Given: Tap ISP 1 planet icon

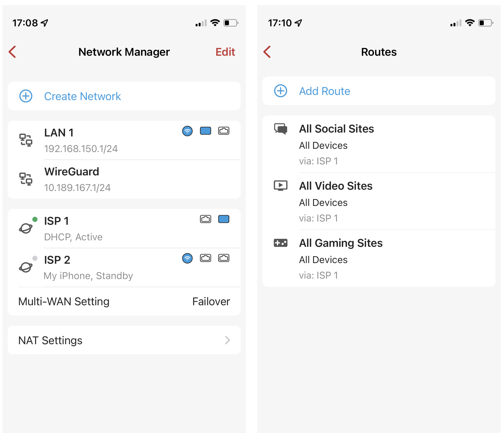Looking at the screenshot, I should tap(26, 228).
